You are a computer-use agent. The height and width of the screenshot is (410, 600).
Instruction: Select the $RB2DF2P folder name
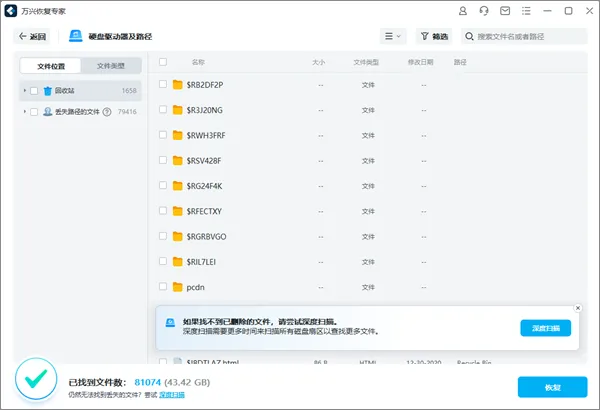pos(205,85)
